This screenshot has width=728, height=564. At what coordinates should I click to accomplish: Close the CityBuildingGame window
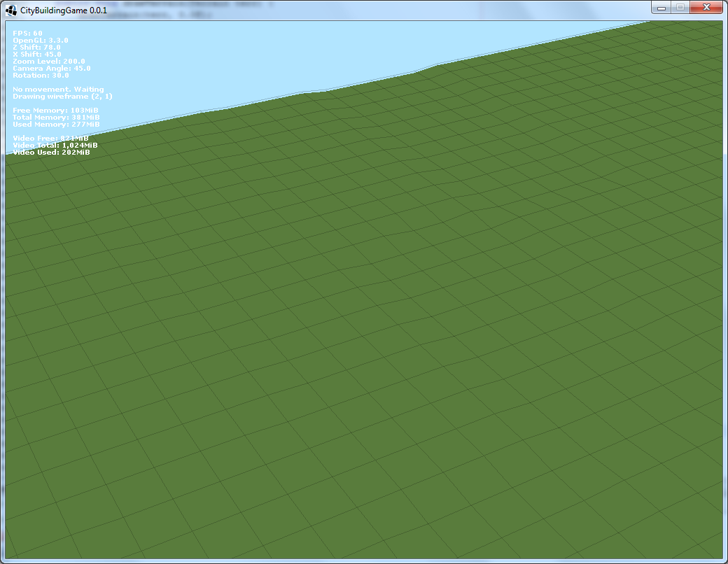coord(706,7)
